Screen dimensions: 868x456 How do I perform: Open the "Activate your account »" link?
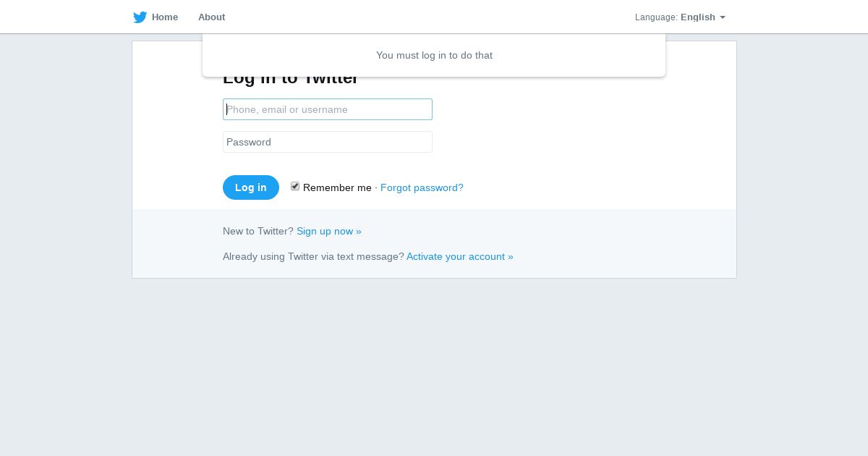point(460,256)
